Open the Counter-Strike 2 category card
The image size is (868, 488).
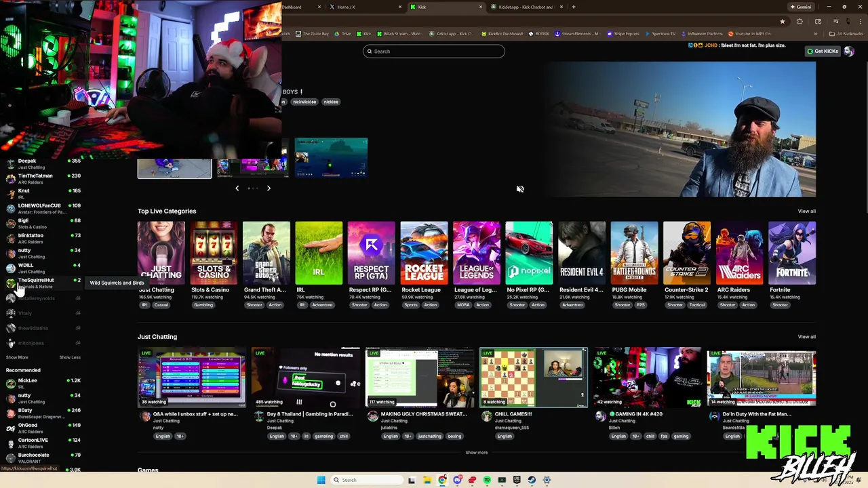click(687, 253)
